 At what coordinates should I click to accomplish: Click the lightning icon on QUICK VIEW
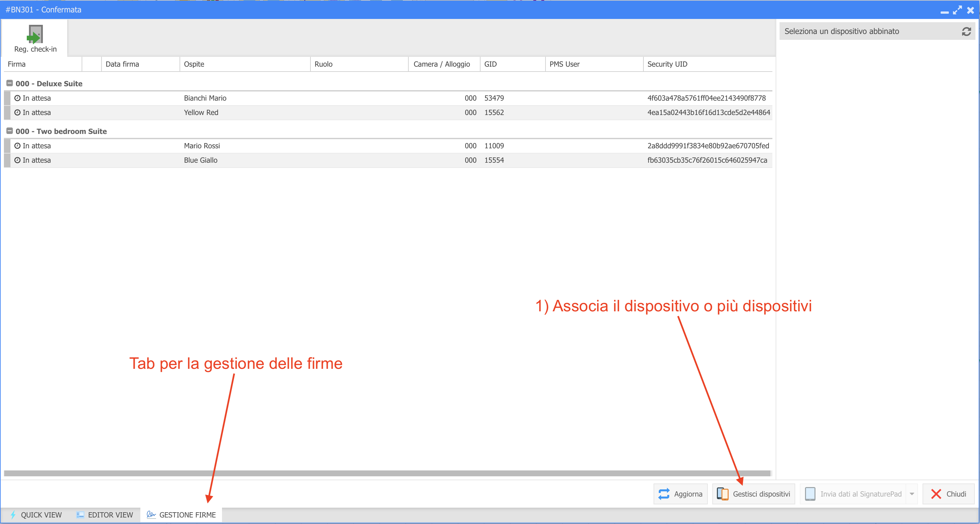click(13, 515)
